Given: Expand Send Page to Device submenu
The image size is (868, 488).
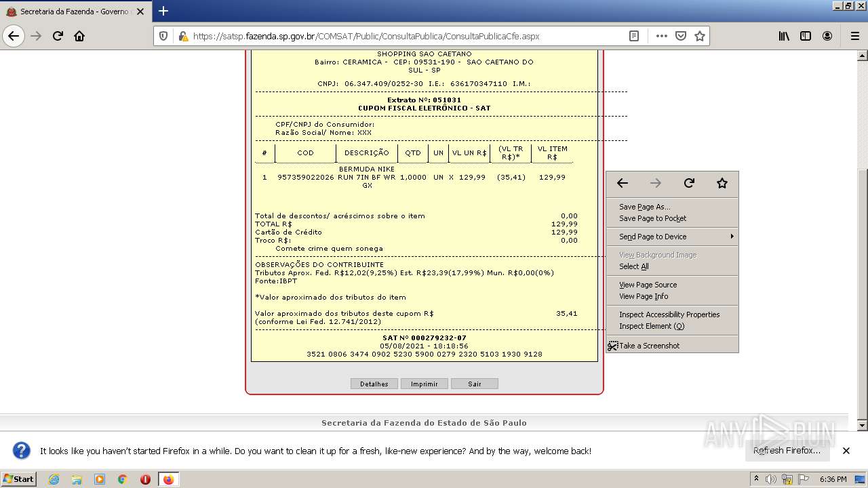Looking at the screenshot, I should tap(672, 237).
